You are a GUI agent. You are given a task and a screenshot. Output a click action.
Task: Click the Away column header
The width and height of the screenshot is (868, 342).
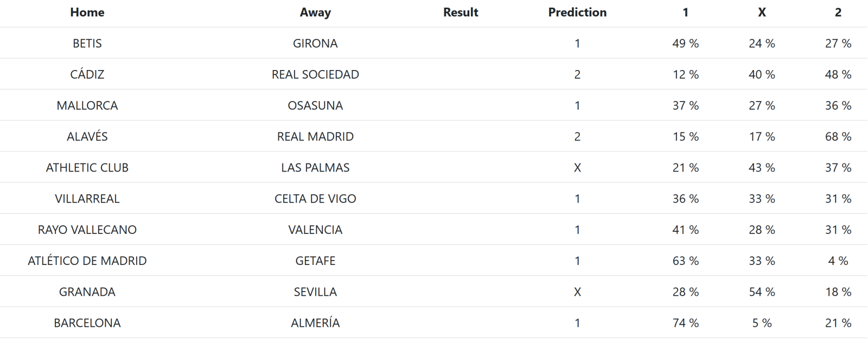(315, 12)
